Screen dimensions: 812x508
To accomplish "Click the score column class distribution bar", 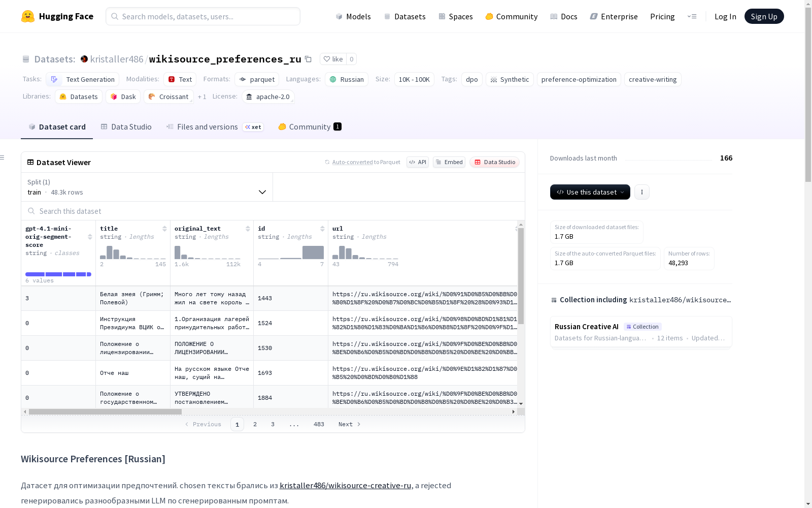I will click(58, 274).
